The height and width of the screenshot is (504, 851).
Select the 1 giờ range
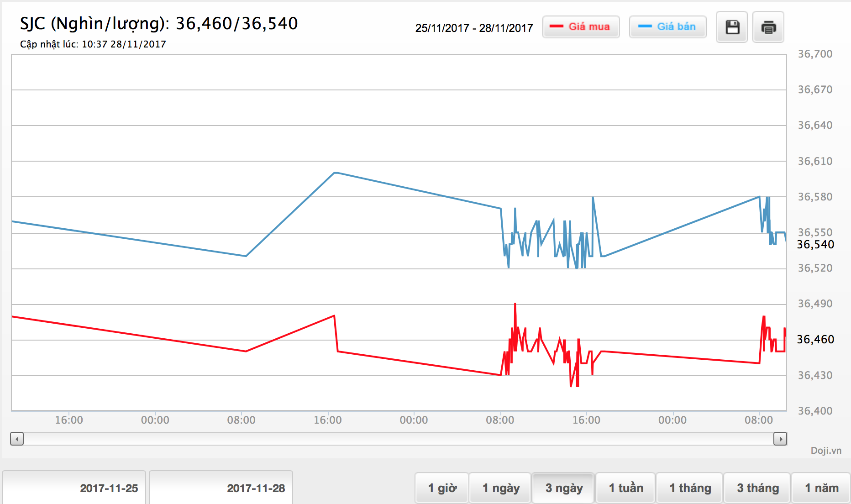[x=442, y=488]
